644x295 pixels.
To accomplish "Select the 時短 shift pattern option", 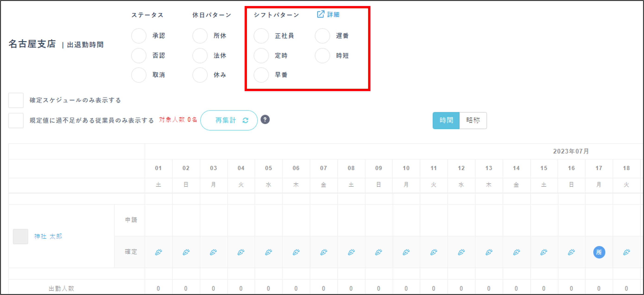I will 322,55.
